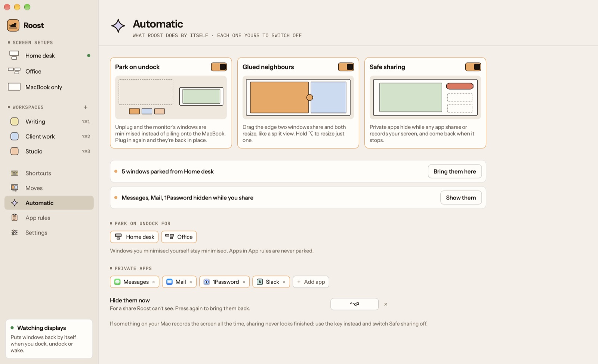The image size is (598, 364).
Task: Toggle the Glued neighbours switch
Action: pos(346,67)
